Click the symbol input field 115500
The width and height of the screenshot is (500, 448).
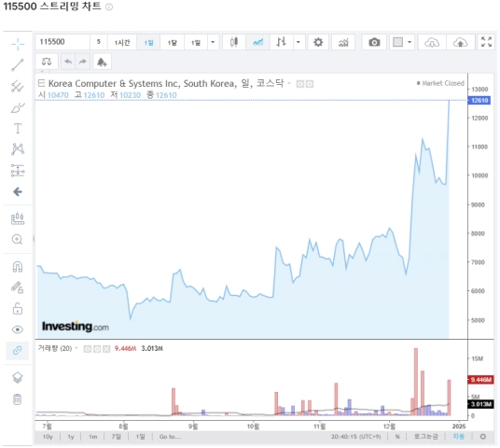click(62, 42)
